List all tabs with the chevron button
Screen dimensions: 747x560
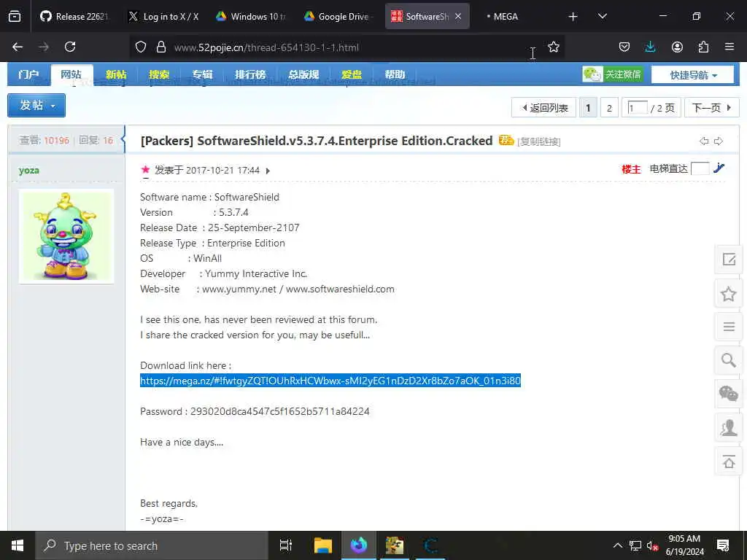click(602, 16)
